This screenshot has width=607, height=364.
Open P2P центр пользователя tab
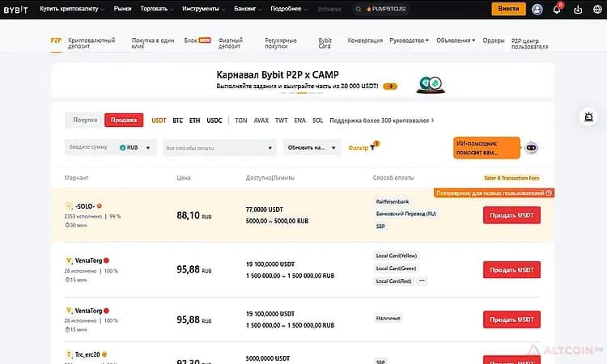tap(529, 44)
